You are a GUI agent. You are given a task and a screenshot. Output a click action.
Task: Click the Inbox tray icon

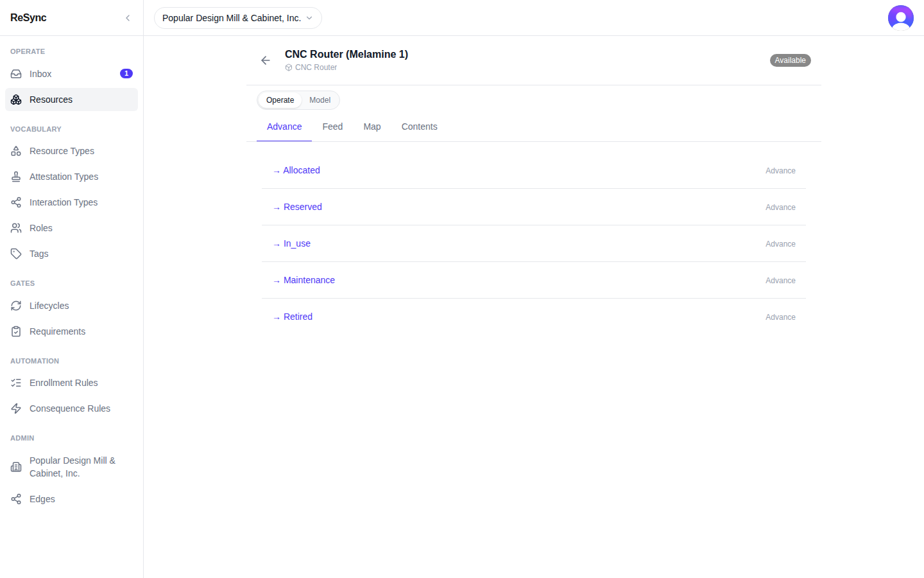coord(16,74)
